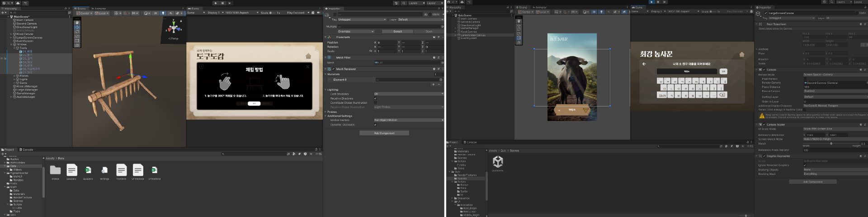The height and width of the screenshot is (217, 868).
Task: Click the back arrow in the 최강 농사꾼 screen
Action: click(644, 64)
